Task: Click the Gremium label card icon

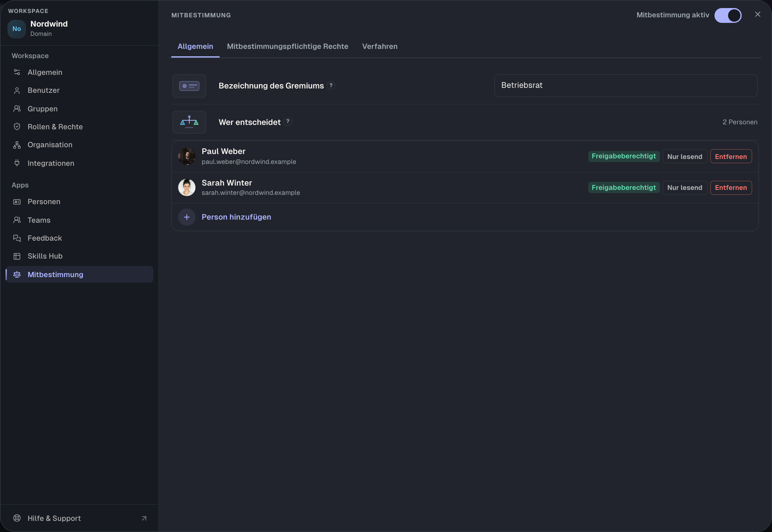Action: coord(189,86)
